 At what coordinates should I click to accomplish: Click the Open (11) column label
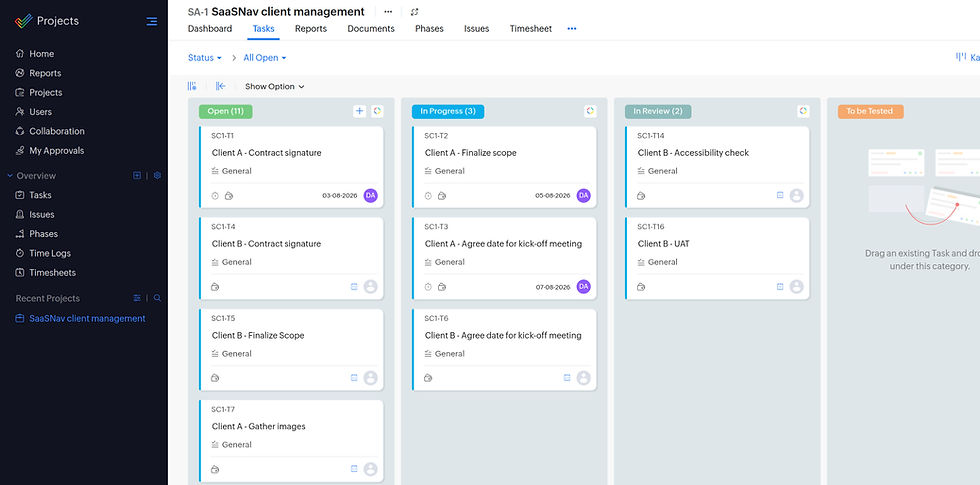[x=226, y=111]
